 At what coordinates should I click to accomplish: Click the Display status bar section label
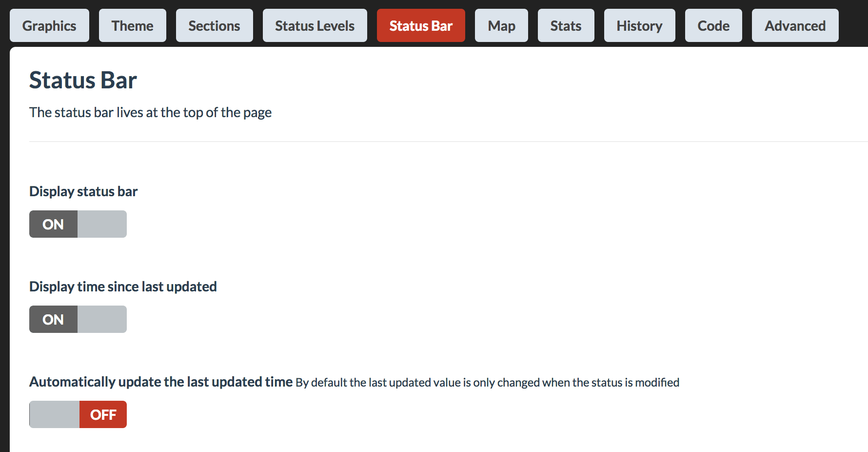[83, 191]
